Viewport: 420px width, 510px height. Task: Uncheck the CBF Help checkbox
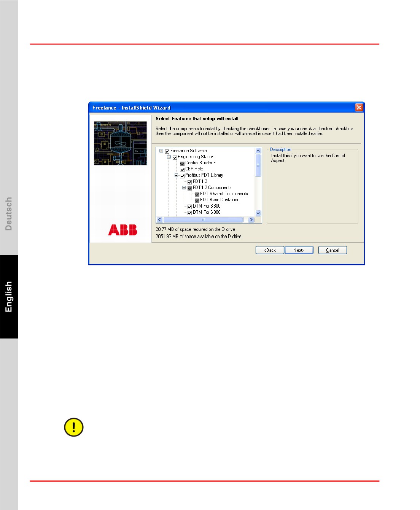pyautogui.click(x=182, y=170)
